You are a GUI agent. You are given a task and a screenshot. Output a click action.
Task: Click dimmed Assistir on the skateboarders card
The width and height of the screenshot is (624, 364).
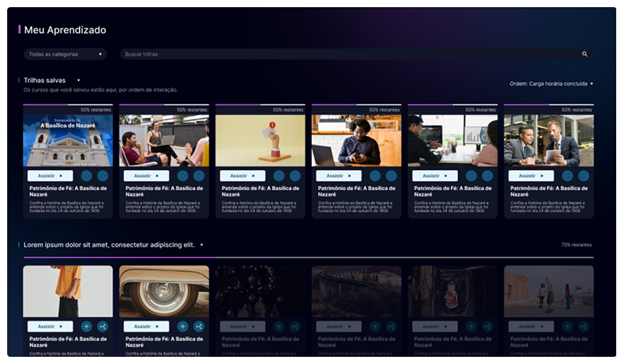(x=532, y=327)
